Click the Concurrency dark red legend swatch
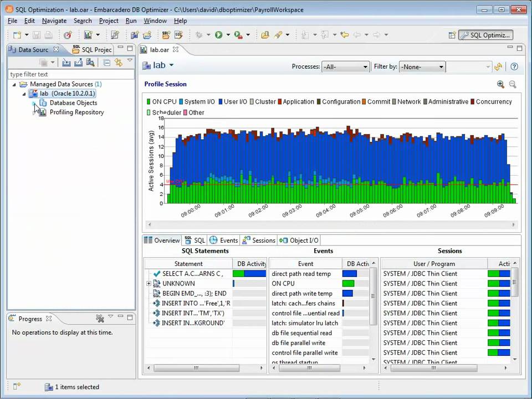532x399 pixels. [472, 102]
